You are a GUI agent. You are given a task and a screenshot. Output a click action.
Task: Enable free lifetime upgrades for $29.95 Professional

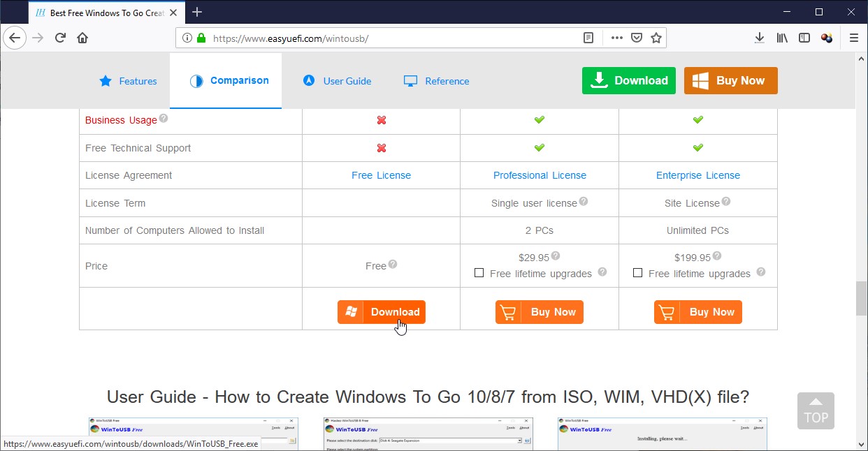479,273
